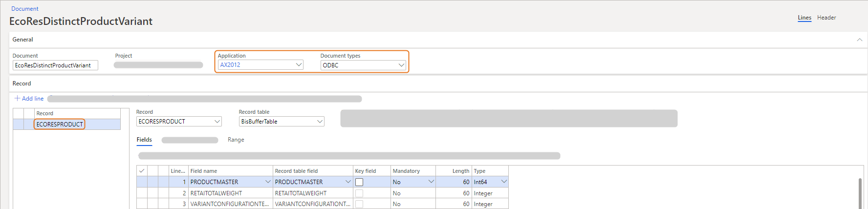Image resolution: width=868 pixels, height=209 pixels.
Task: Open the Type Int64 dropdown arrow
Action: coord(504,182)
